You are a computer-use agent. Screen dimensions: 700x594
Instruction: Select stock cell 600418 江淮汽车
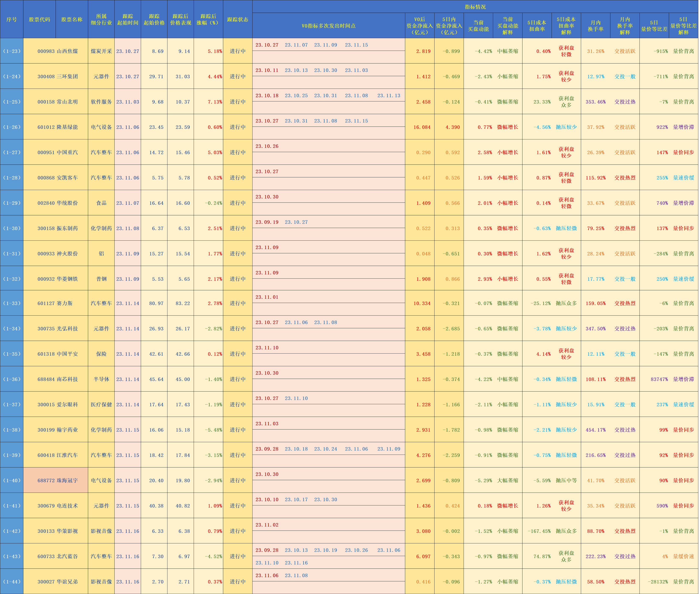point(56,455)
